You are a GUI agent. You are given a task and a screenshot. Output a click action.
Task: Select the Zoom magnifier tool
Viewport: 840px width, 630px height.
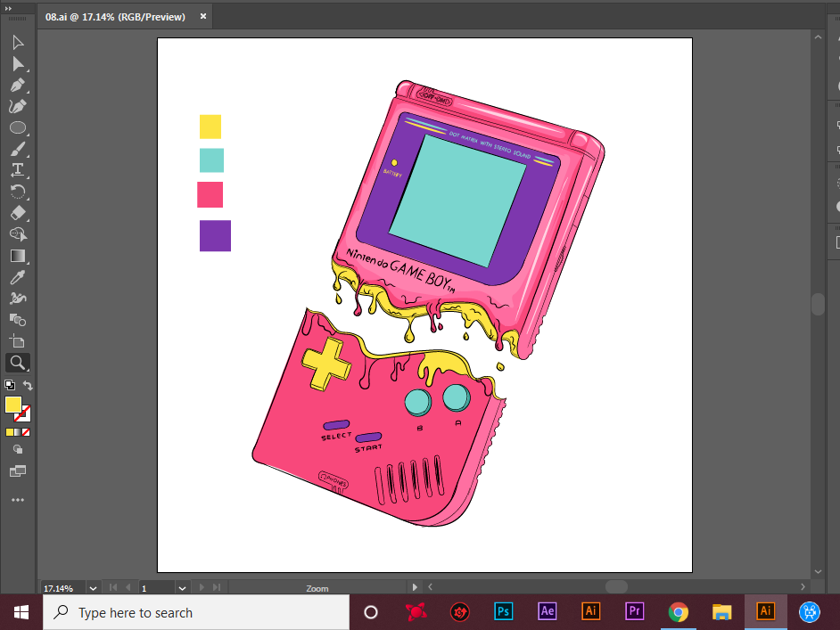pyautogui.click(x=18, y=363)
